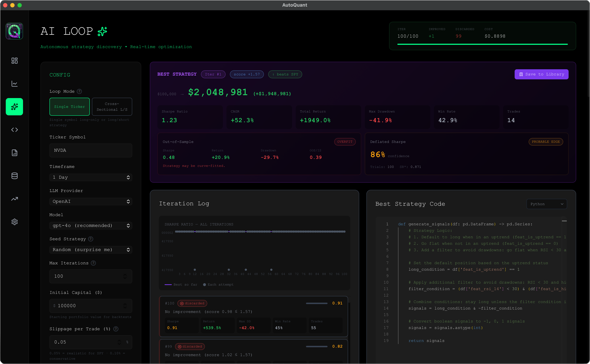The image size is (590, 364).
Task: Click the beats SPY badge
Action: click(x=285, y=74)
